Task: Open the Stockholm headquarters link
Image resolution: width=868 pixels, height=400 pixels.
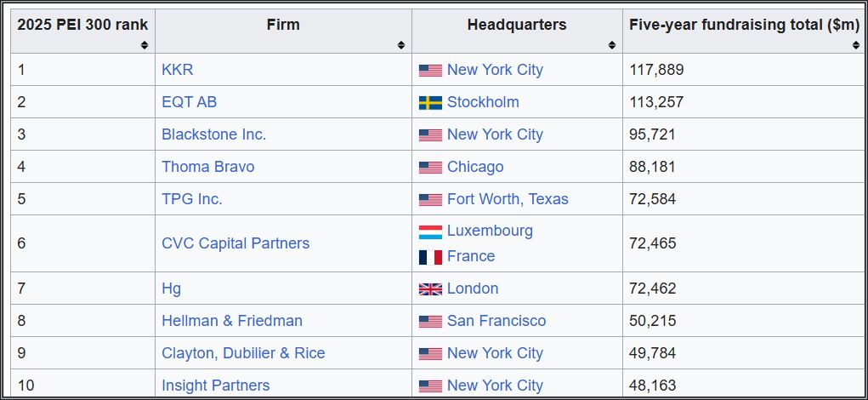Action: 483,102
